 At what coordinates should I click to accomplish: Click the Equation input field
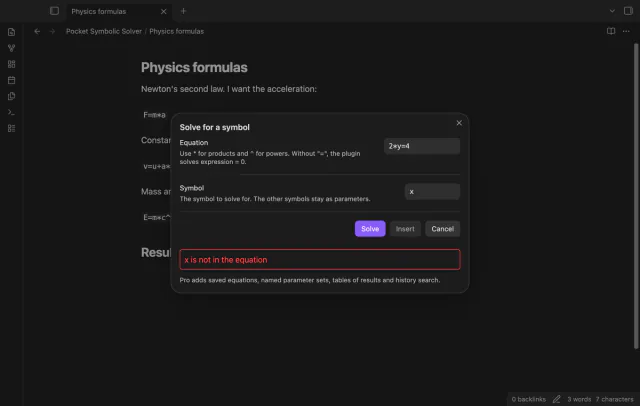click(422, 146)
